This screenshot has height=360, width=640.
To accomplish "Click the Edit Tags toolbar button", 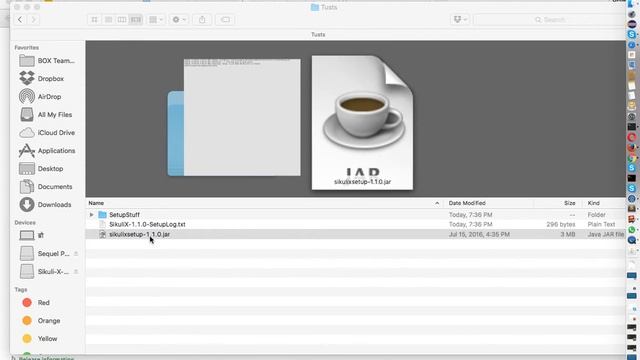I will 225,20.
